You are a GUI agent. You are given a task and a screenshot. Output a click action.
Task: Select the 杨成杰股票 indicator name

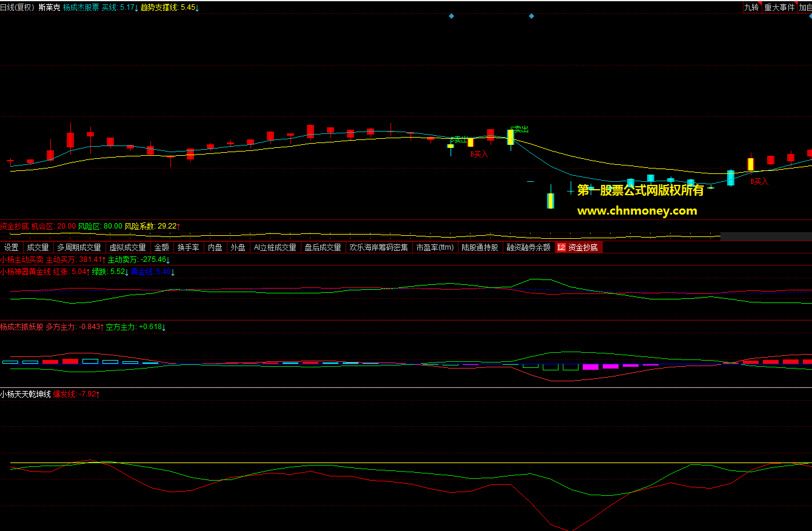81,8
